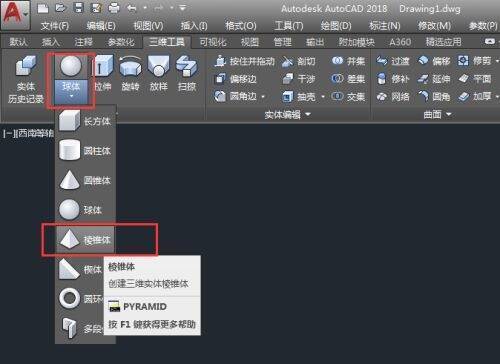This screenshot has width=500, height=364.
Task: Switch to the 附加模块 ribbon tab
Action: coord(356,42)
